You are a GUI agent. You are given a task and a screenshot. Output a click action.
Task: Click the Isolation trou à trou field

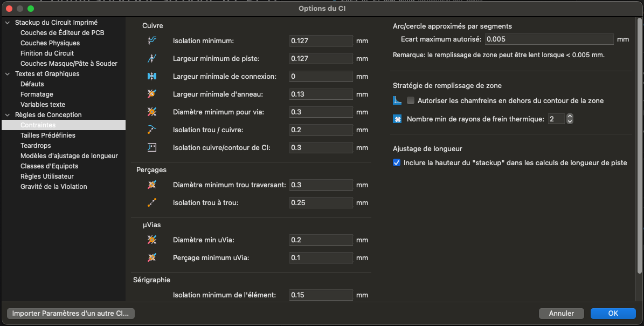321,203
